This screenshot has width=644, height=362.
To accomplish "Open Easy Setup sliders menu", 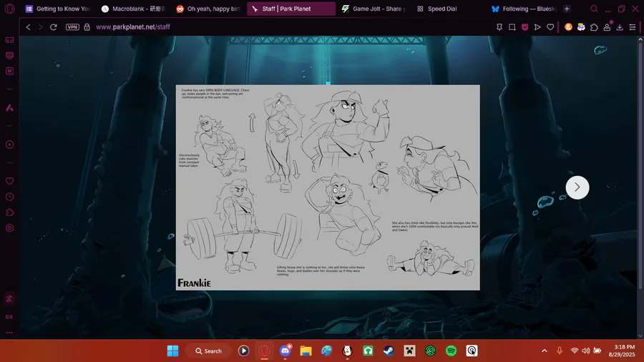I will point(633,27).
